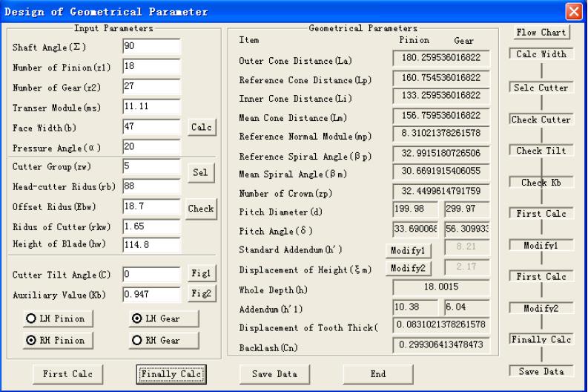Click into the Face Width (b) field
This screenshot has height=392, width=588.
point(151,127)
